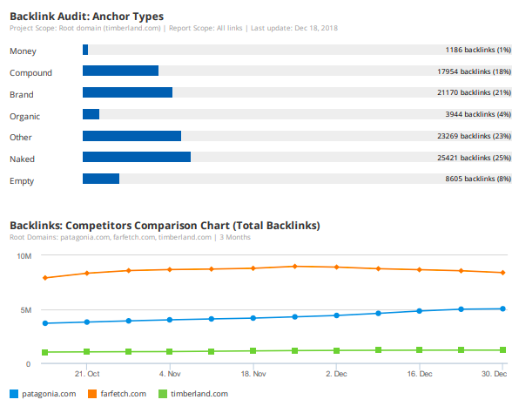Click the '21. Oct' axis label
This screenshot has height=420, width=519.
click(x=87, y=374)
